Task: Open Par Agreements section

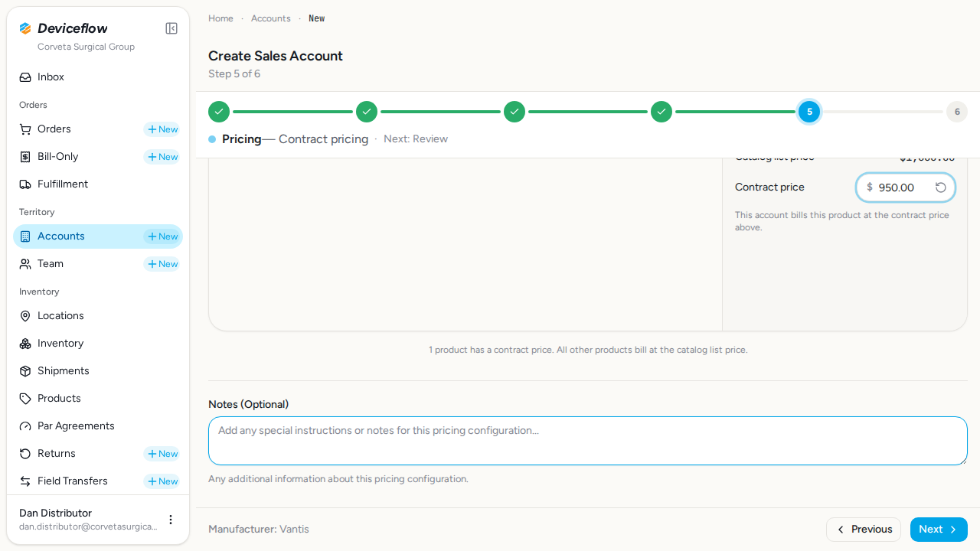Action: tap(98, 426)
